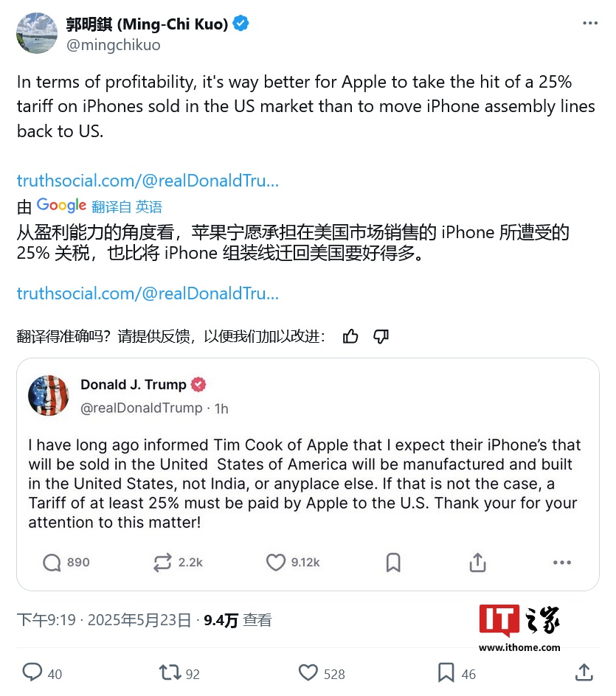Open the truthsocial.com link below the translation

(148, 293)
